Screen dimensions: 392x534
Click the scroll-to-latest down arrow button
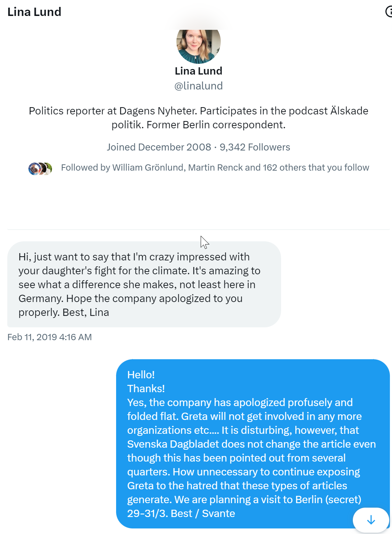pos(371,520)
